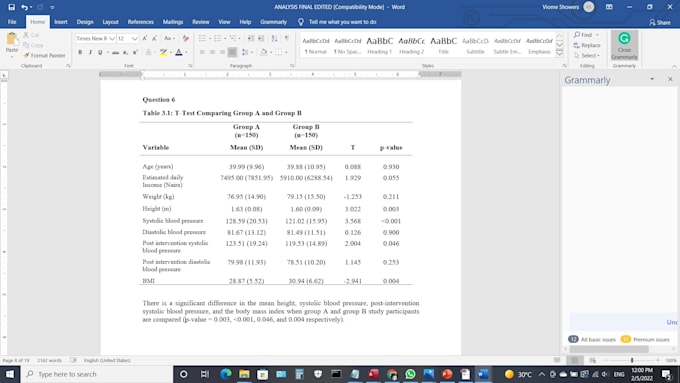The width and height of the screenshot is (680, 383).
Task: Click the Sort A-Z icon
Action: [275, 39]
